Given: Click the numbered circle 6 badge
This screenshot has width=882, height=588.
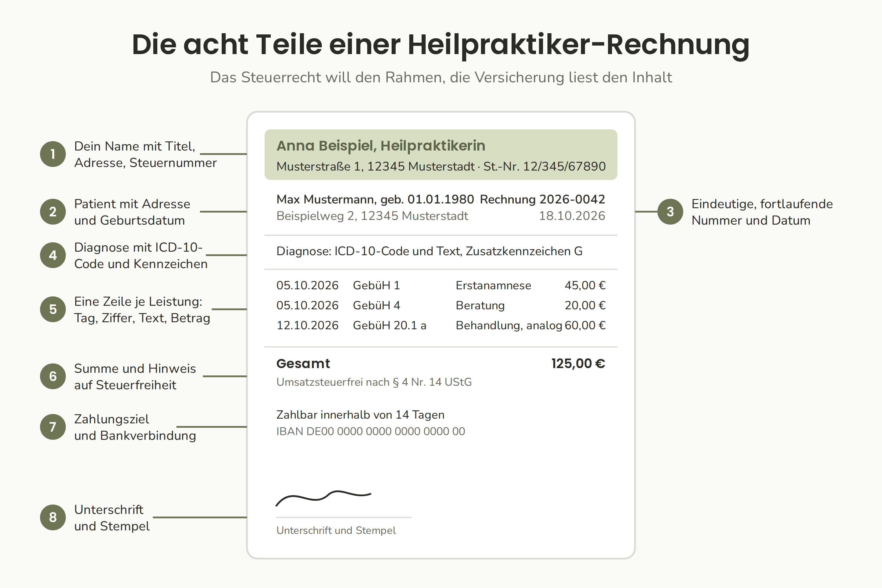Looking at the screenshot, I should click(x=53, y=376).
